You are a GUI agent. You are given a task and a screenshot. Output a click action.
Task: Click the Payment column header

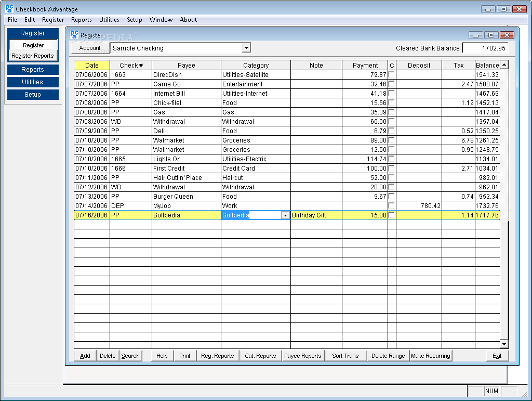point(365,65)
